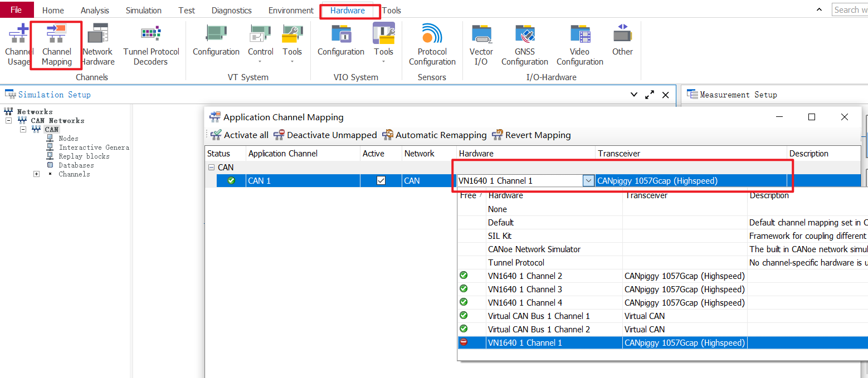Viewport: 868px width, 378px height.
Task: Open VIO System Tools menu
Action: 383,43
